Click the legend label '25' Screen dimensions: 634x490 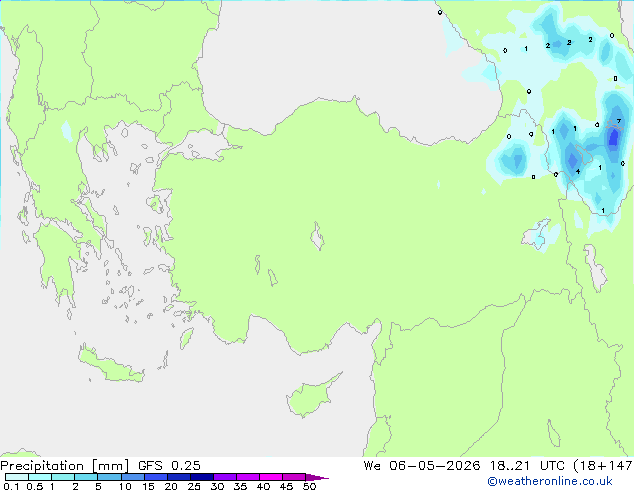point(194,486)
